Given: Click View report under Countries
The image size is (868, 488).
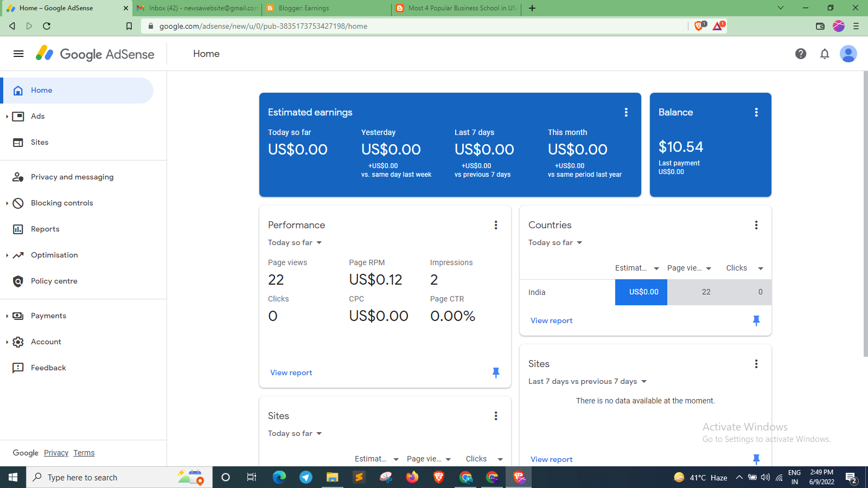Looking at the screenshot, I should point(552,320).
